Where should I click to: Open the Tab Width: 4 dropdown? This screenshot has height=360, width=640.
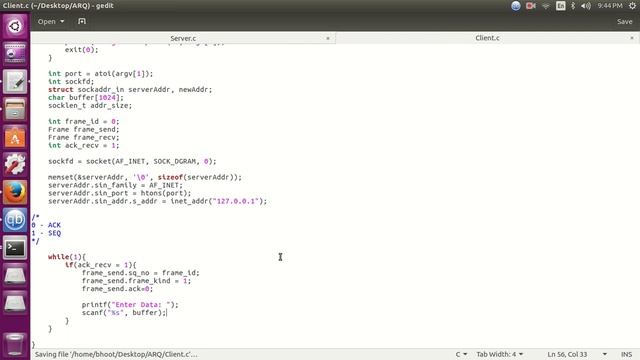(500, 354)
